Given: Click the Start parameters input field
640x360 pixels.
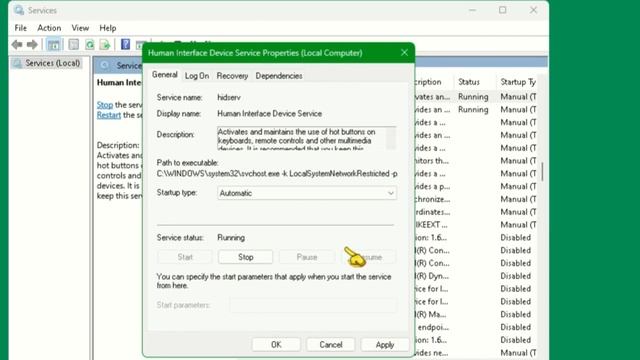Looking at the screenshot, I should tap(313, 305).
